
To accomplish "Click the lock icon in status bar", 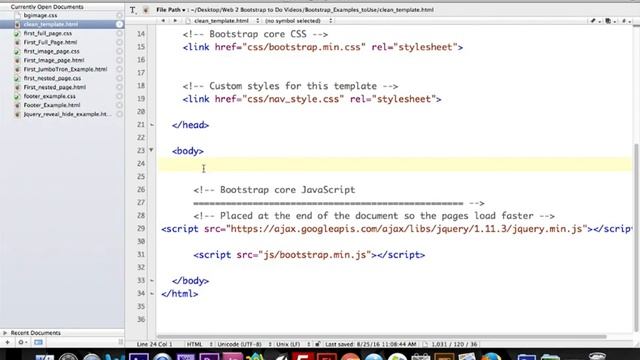I will tap(318, 344).
